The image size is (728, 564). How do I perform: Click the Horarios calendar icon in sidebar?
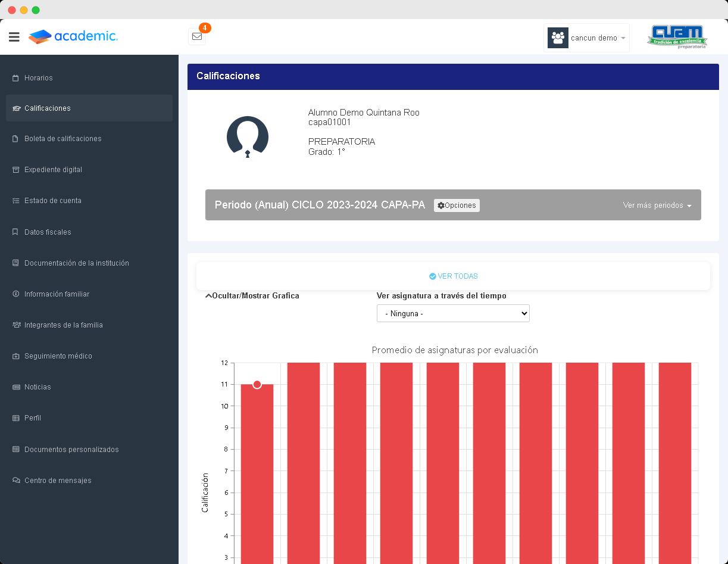pyautogui.click(x=16, y=78)
